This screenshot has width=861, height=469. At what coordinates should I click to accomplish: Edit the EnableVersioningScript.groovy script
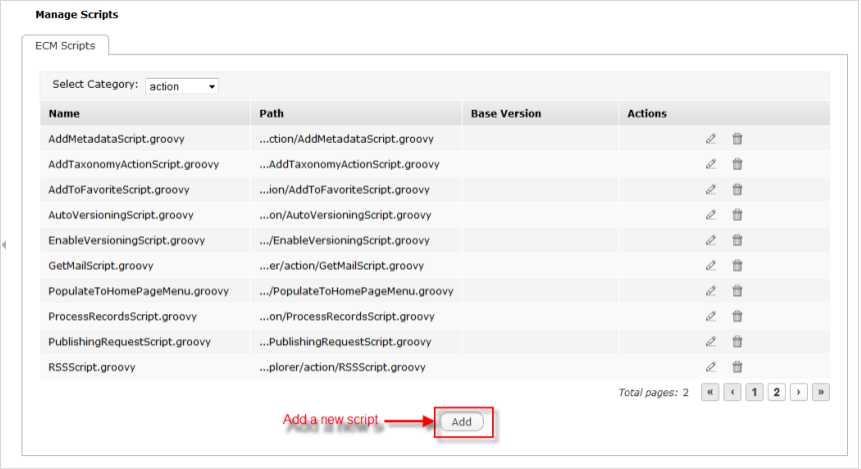[711, 240]
